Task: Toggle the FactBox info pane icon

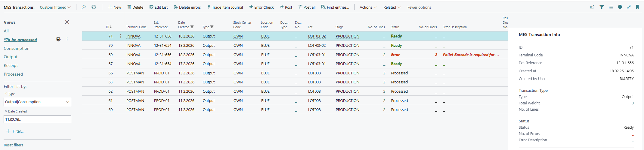Action: (x=620, y=7)
